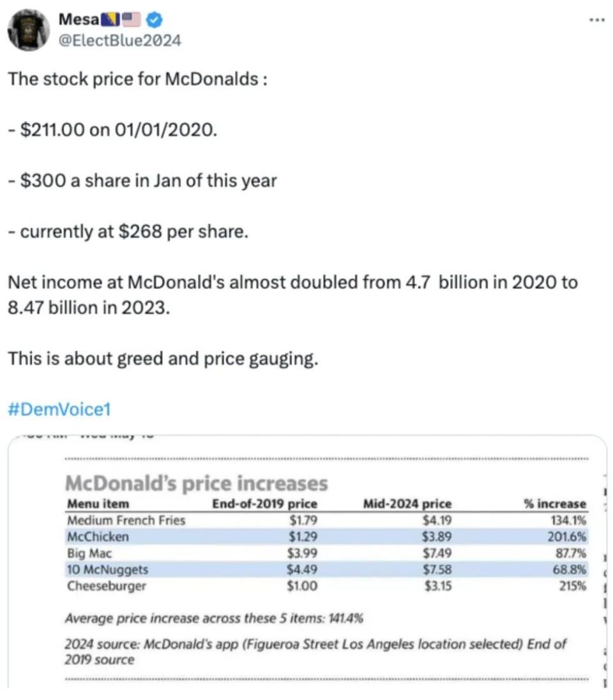Click the "McDonald's price increases" table title
613x700 pixels.
click(197, 483)
